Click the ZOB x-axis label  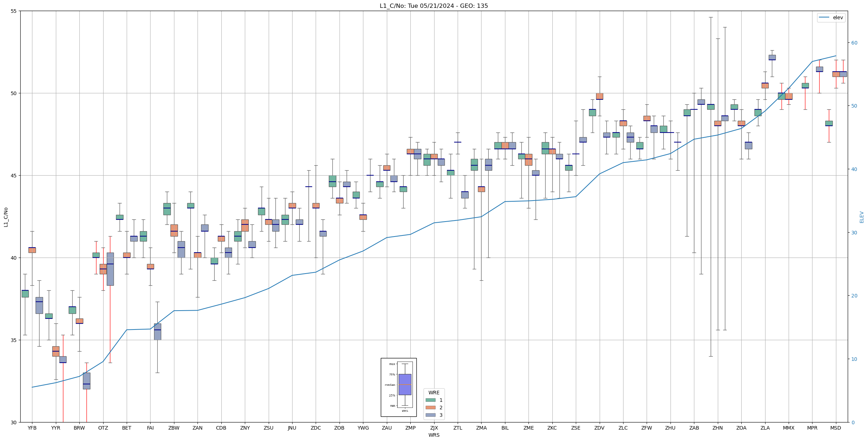tap(340, 428)
